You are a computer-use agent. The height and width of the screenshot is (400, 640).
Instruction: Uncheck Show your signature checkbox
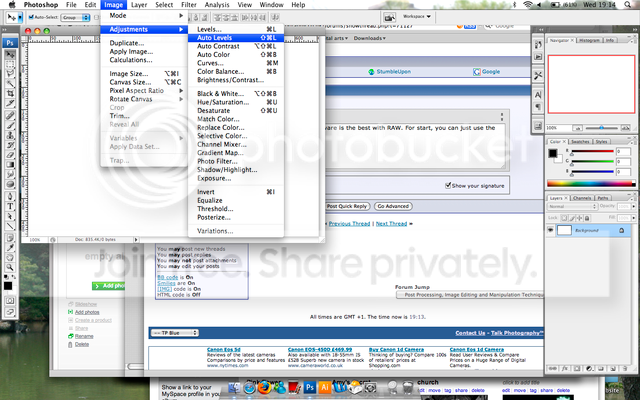tap(448, 185)
